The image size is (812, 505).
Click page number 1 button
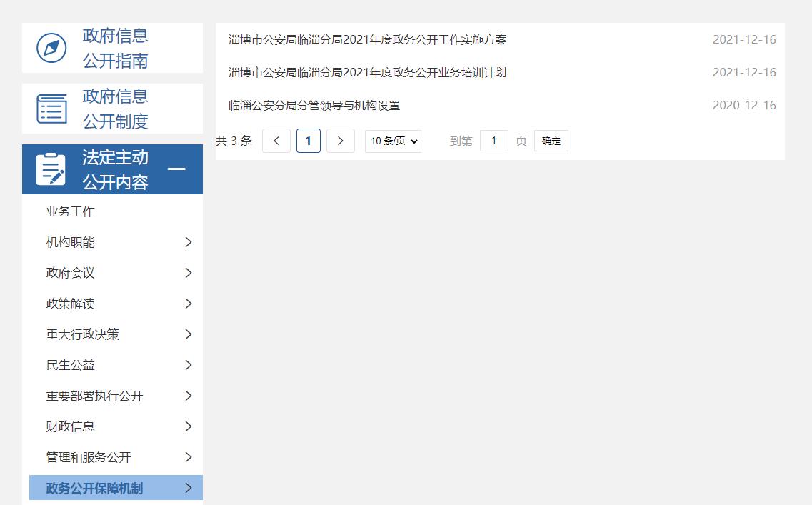coord(309,141)
